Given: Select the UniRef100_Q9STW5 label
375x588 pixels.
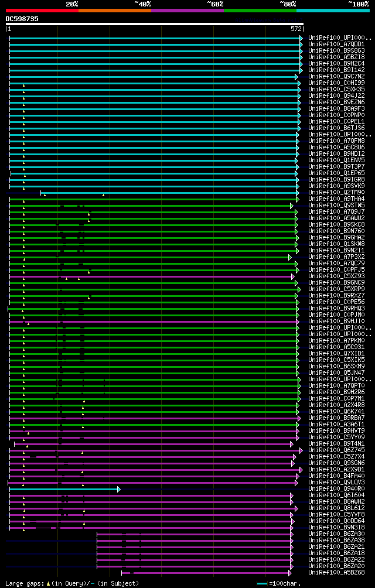Looking at the screenshot, I should point(336,206).
